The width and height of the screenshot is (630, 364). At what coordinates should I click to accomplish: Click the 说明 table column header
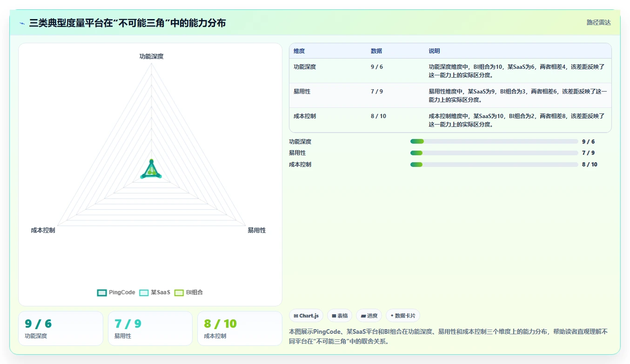434,51
